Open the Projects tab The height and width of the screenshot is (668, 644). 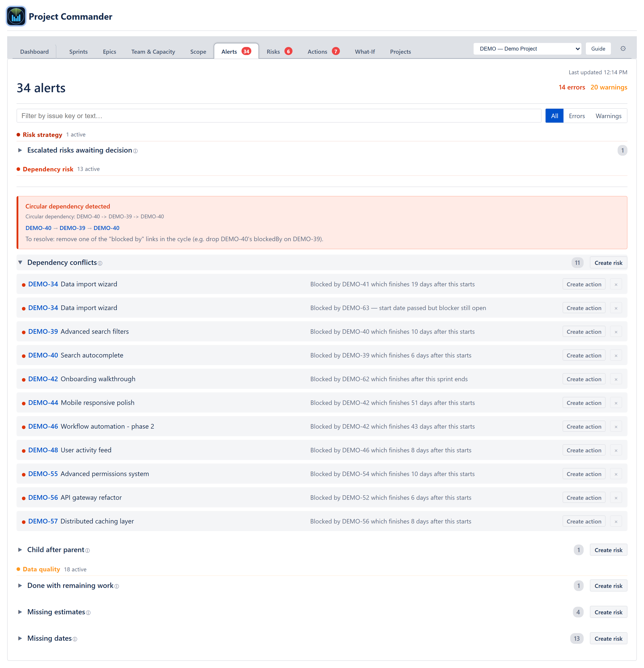pyautogui.click(x=400, y=51)
